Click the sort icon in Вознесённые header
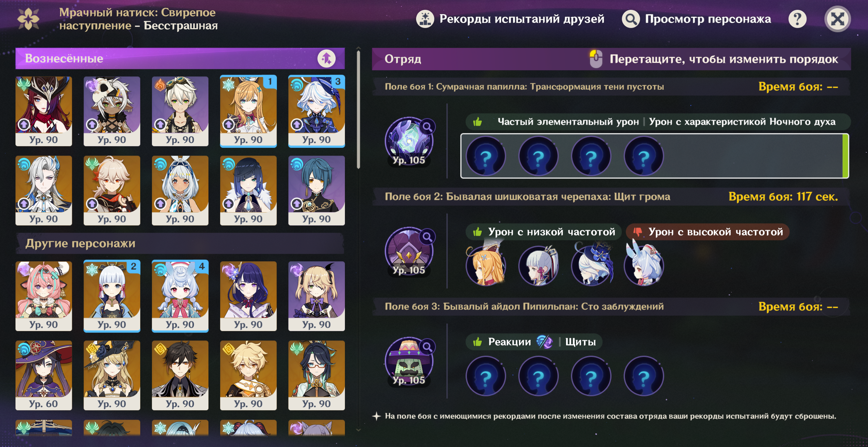 326,59
